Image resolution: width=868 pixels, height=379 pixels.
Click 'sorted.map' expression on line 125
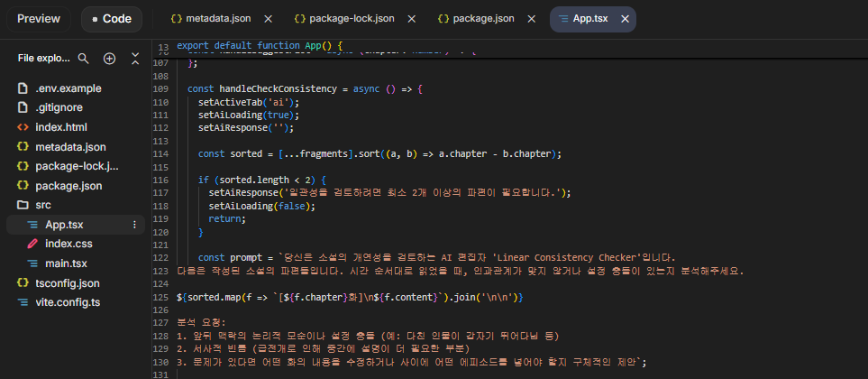[x=214, y=298]
